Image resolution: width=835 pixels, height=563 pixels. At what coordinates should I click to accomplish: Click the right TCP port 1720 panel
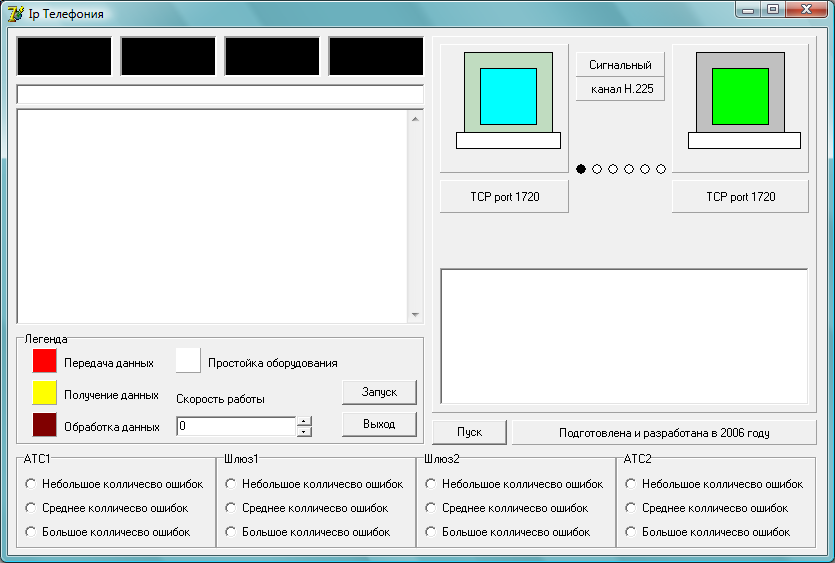740,197
